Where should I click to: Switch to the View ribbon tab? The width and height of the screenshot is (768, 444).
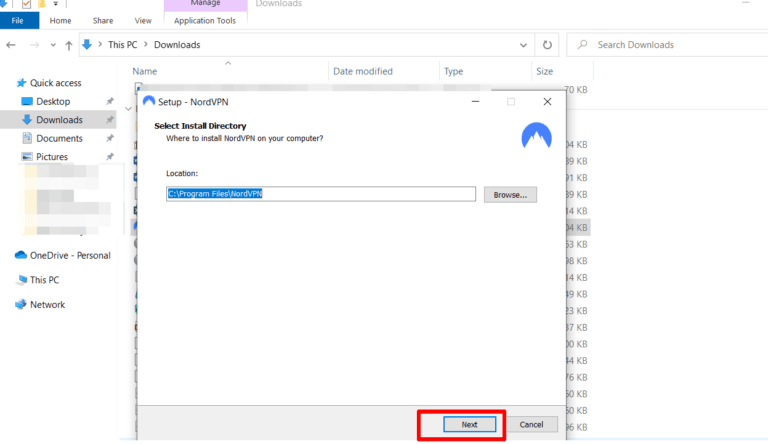[x=143, y=20]
